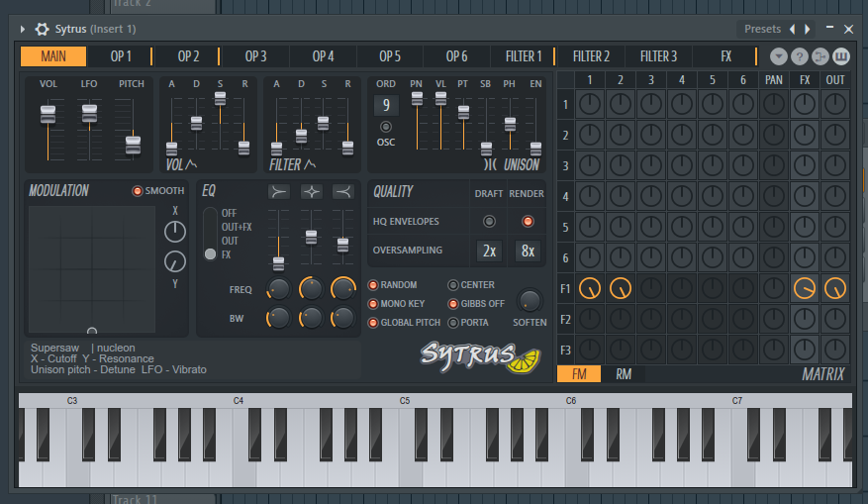This screenshot has width=868, height=504.
Task: Click matrix knob row 1 PAN column
Action: click(x=773, y=104)
